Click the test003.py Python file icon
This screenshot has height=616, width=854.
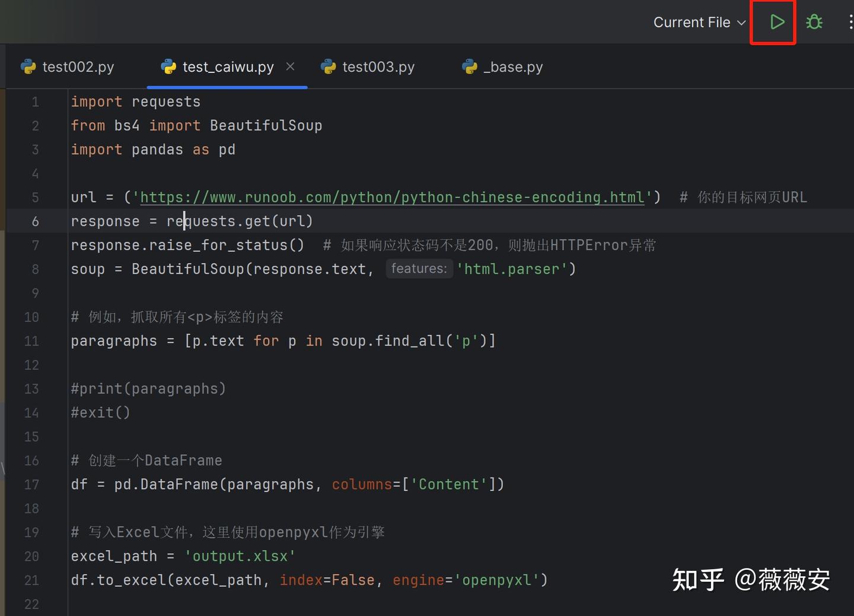pos(328,67)
